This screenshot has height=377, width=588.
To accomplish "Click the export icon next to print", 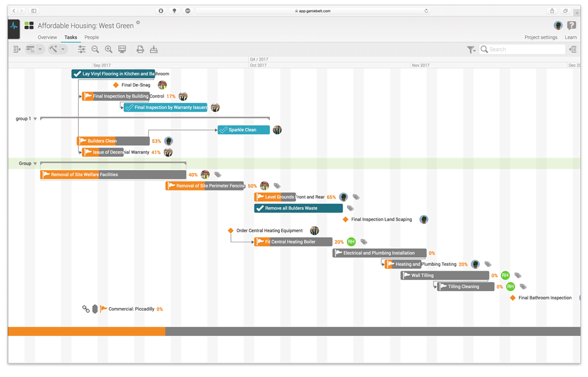I will (x=154, y=49).
